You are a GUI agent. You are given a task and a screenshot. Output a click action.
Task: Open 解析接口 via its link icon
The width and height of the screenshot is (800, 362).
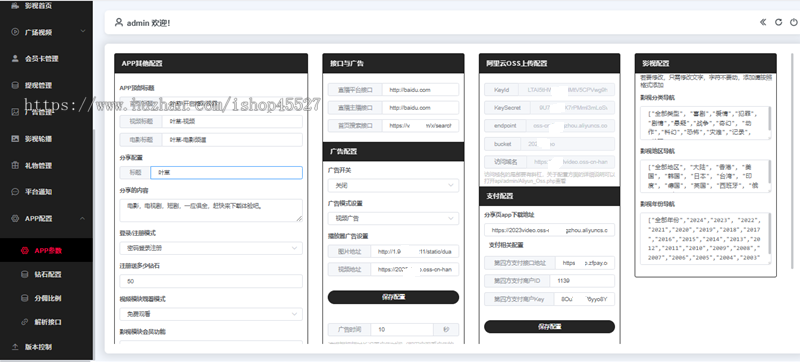[x=24, y=322]
